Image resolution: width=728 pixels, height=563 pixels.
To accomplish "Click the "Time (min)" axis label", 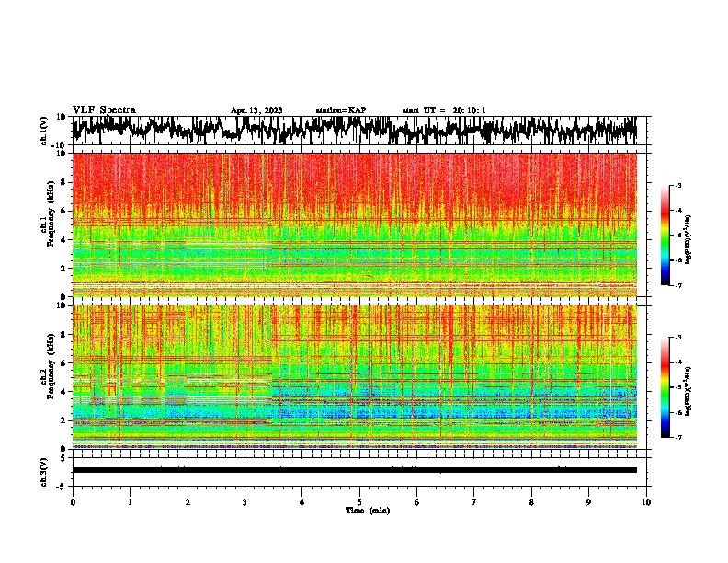I will pos(368,511).
